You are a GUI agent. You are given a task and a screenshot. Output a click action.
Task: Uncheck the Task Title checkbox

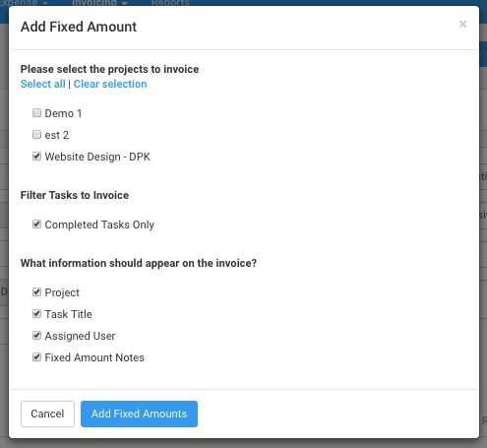[x=36, y=314]
